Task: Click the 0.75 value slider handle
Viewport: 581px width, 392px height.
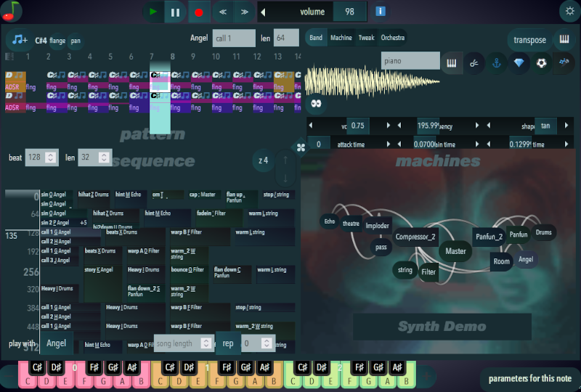Action: pos(358,126)
